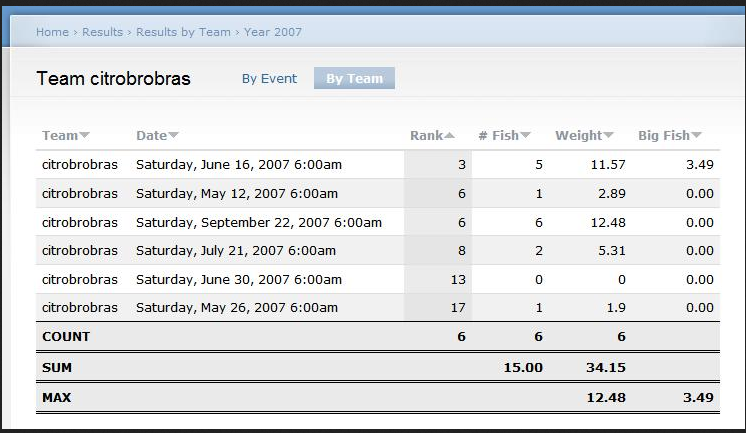The image size is (746, 433).
Task: Click the Date column header
Action: pyautogui.click(x=151, y=136)
